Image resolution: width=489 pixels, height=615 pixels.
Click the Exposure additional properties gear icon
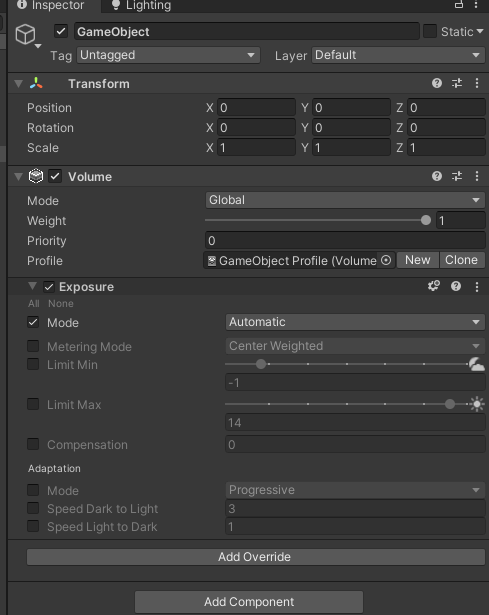(434, 286)
